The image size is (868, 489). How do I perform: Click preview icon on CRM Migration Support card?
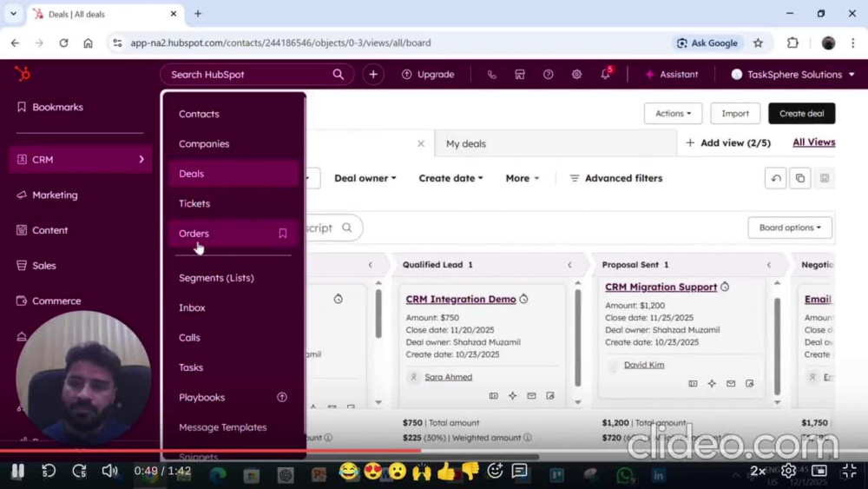[693, 383]
